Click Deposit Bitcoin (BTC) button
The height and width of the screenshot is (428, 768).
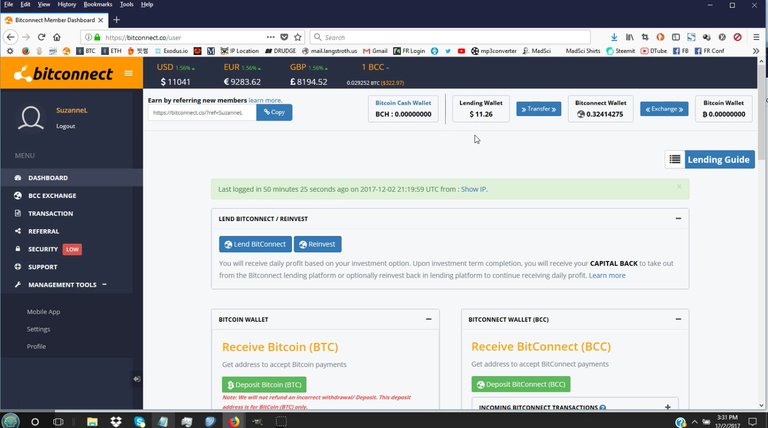pos(264,384)
